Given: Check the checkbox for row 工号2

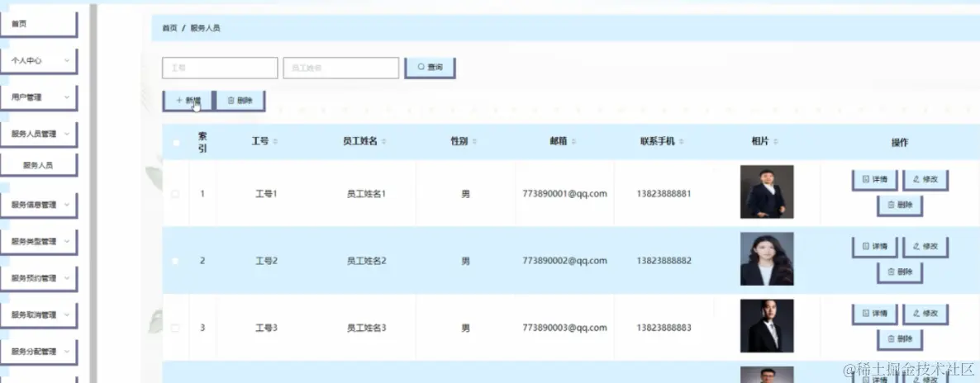Looking at the screenshot, I should 176,261.
